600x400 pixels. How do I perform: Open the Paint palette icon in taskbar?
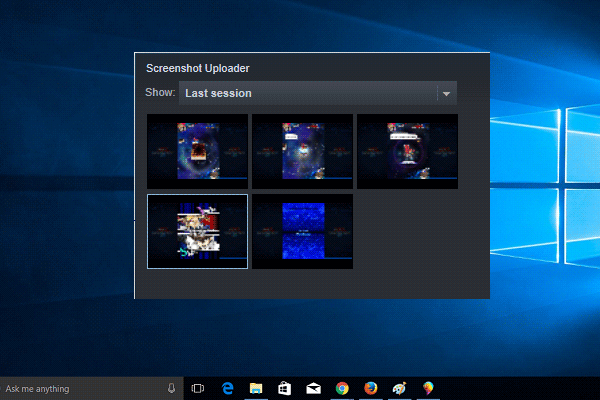tap(400, 388)
